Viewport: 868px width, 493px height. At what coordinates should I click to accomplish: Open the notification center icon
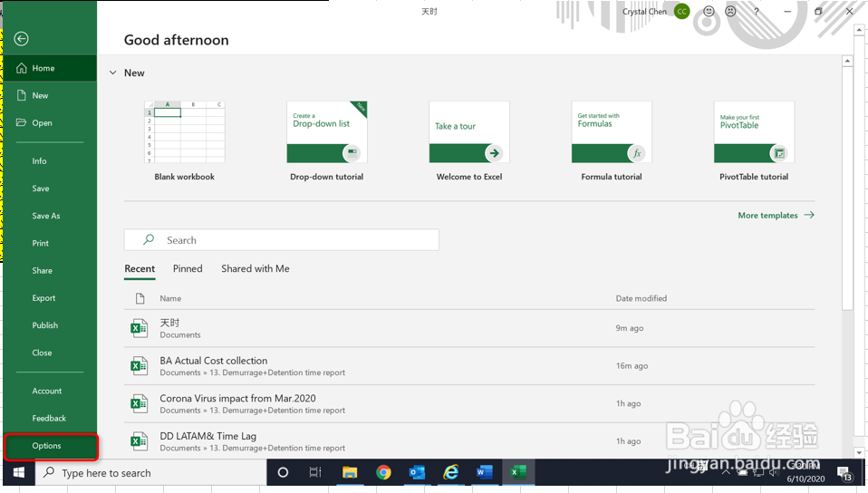(844, 474)
